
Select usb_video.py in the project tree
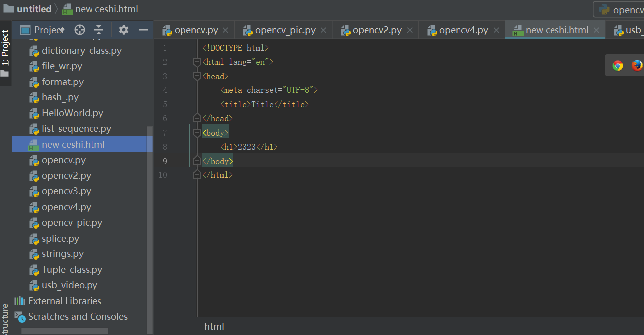click(70, 285)
